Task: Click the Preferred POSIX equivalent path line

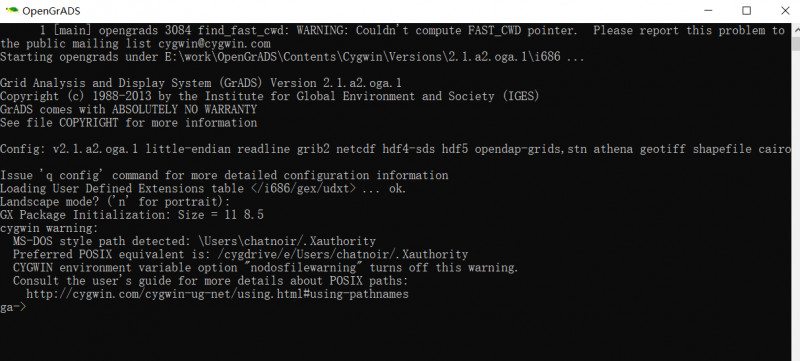Action: [240, 254]
